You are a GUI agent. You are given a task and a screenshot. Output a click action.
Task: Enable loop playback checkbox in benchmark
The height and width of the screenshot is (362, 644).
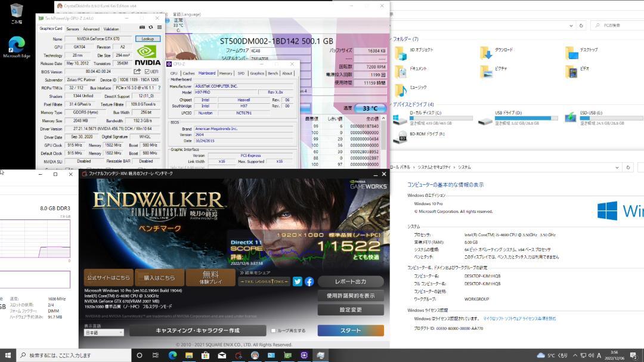273,330
